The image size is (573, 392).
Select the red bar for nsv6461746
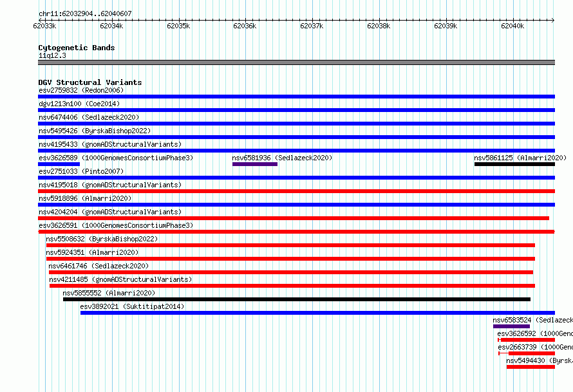(291, 272)
